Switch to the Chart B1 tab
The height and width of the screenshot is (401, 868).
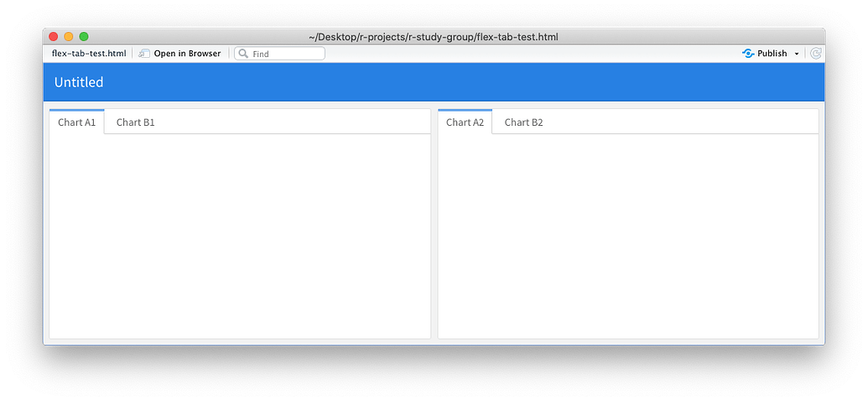(x=136, y=122)
